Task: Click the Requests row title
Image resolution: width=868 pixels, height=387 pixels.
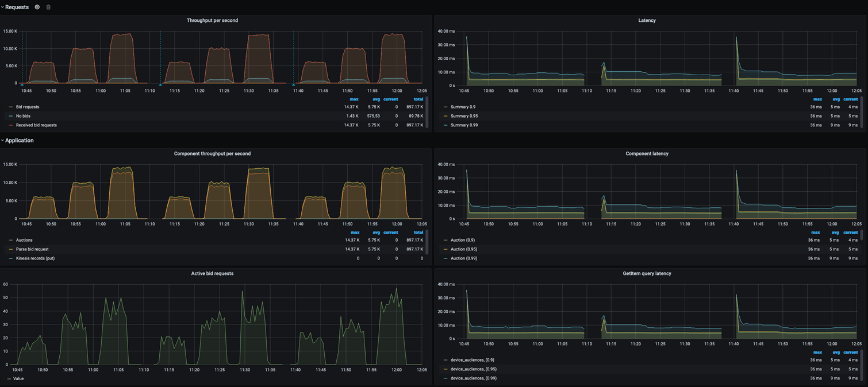Action: coord(17,7)
